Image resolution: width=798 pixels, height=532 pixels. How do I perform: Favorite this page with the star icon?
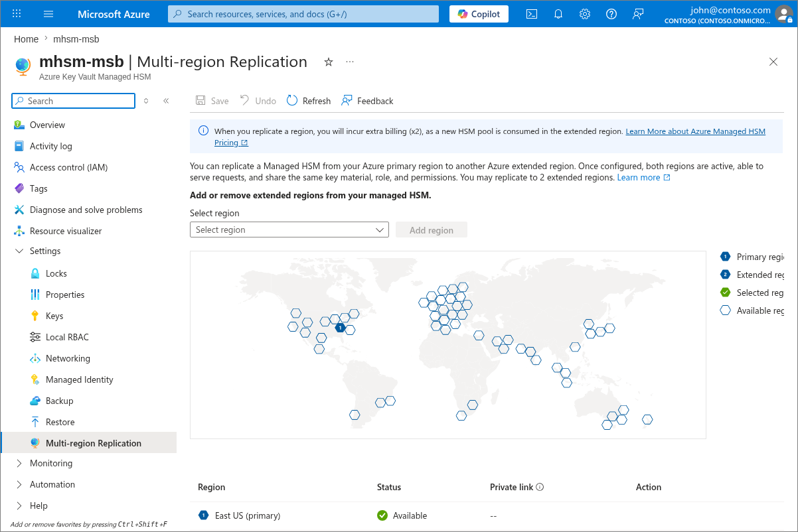tap(328, 62)
